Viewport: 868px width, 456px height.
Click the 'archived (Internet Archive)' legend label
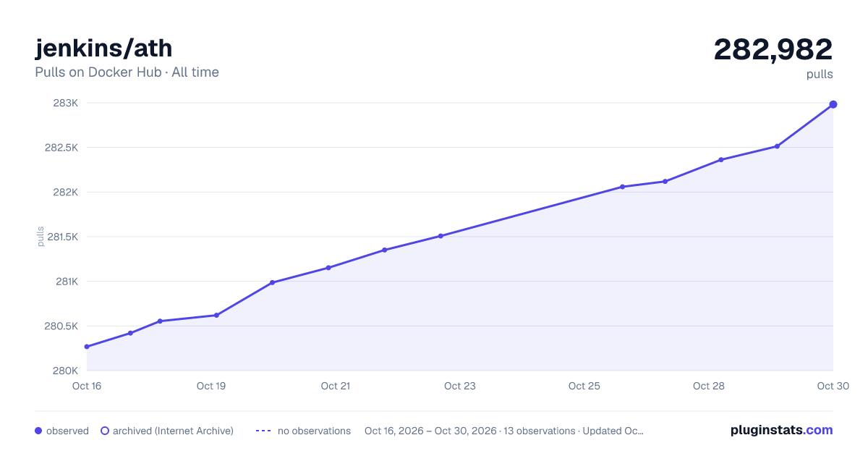(x=173, y=431)
